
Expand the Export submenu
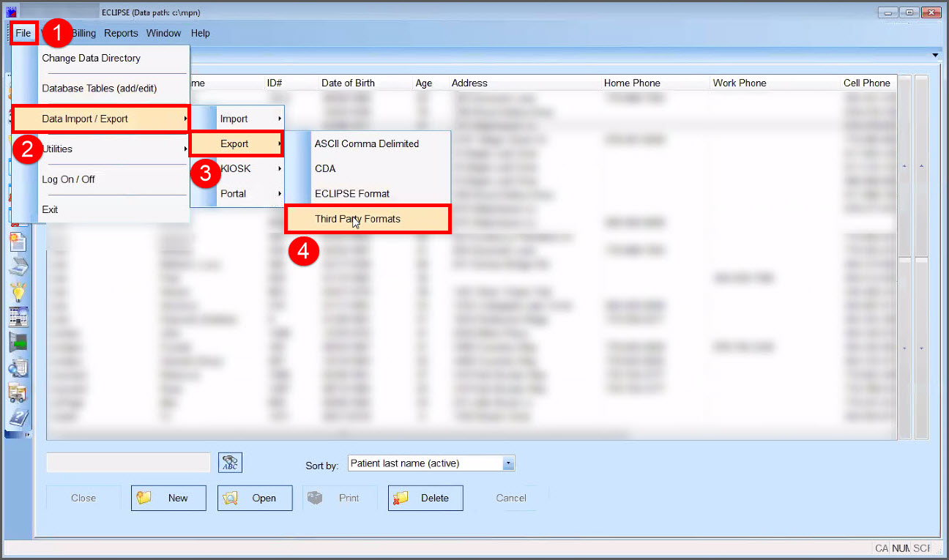pyautogui.click(x=237, y=143)
